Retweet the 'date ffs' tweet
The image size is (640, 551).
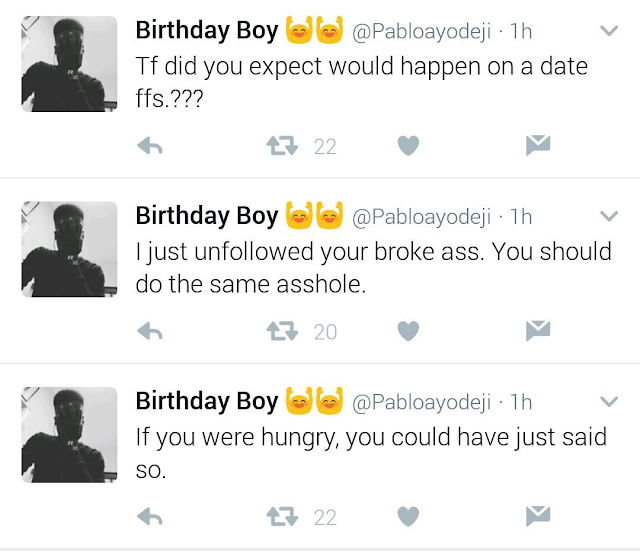click(x=282, y=146)
